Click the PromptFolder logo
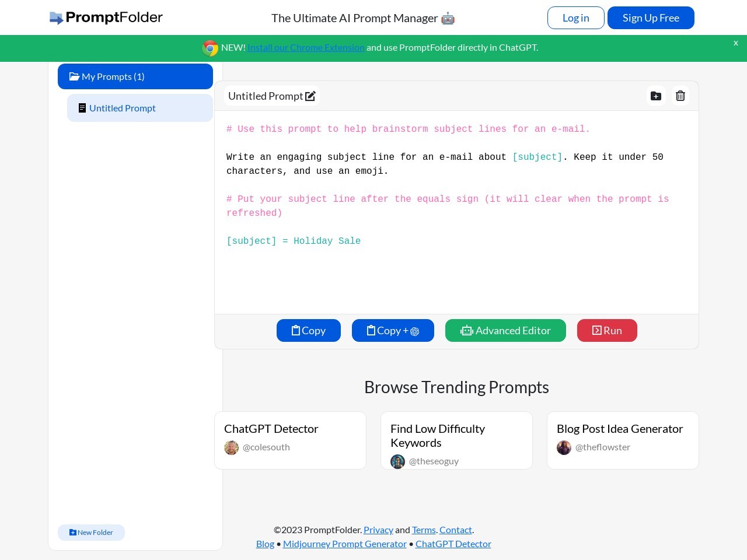The image size is (747, 560). [x=106, y=17]
